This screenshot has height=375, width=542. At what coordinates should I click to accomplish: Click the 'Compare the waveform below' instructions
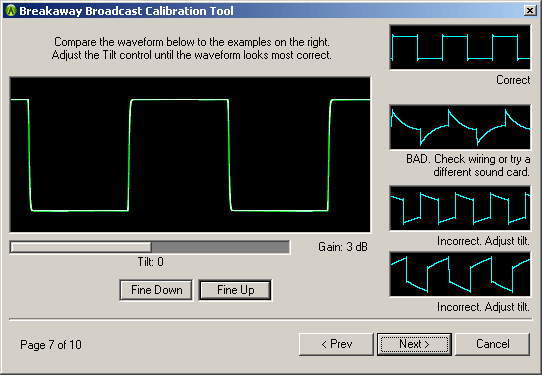(x=191, y=48)
